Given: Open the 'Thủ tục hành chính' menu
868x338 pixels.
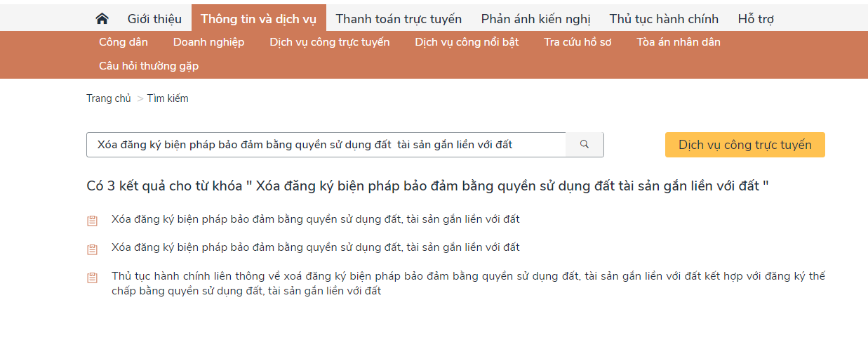Looking at the screenshot, I should click(664, 19).
